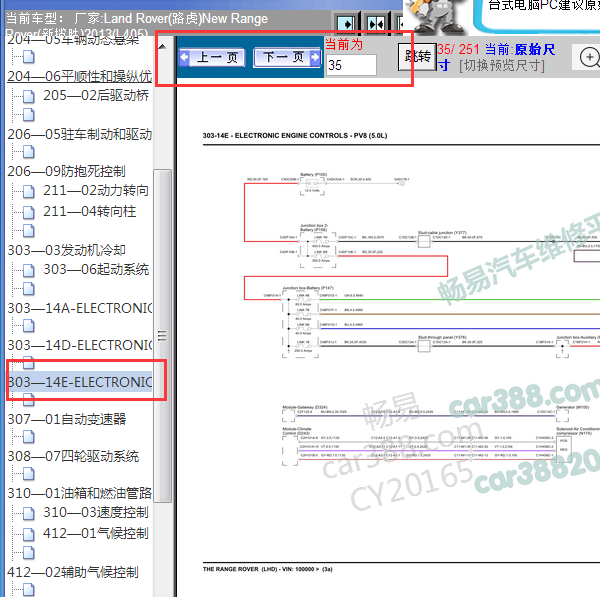Open 303—06起动系统 in the tree
The height and width of the screenshot is (597, 600).
[x=96, y=269]
